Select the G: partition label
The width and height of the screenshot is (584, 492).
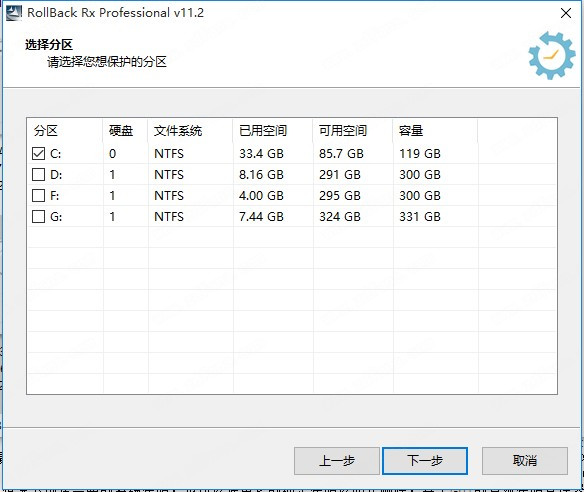coord(56,217)
